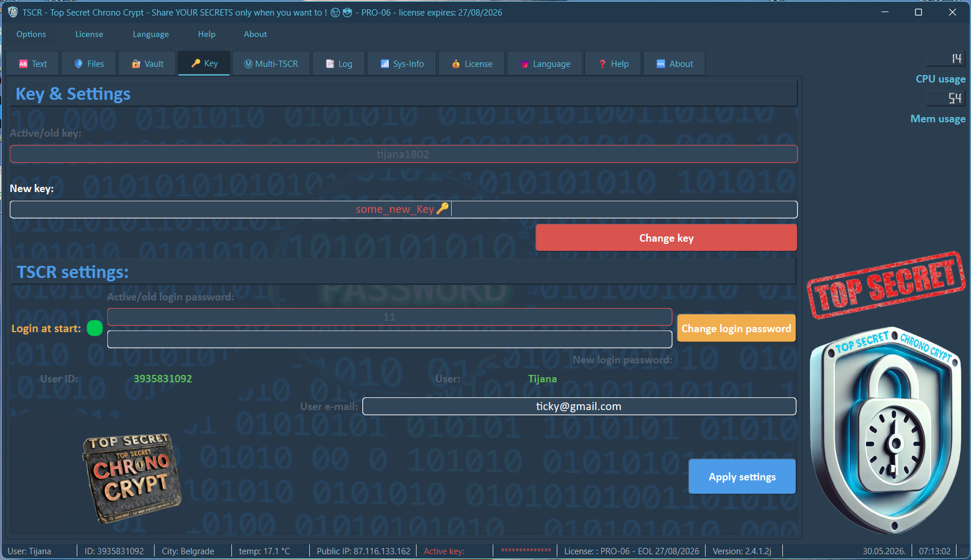This screenshot has height=560, width=971.
Task: Open the Files tab
Action: [89, 63]
